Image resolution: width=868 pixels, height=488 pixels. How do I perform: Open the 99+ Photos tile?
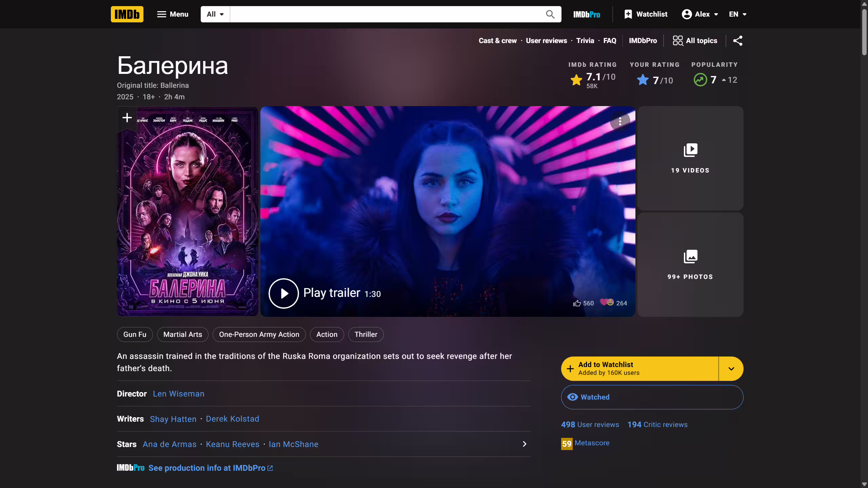[x=690, y=265]
